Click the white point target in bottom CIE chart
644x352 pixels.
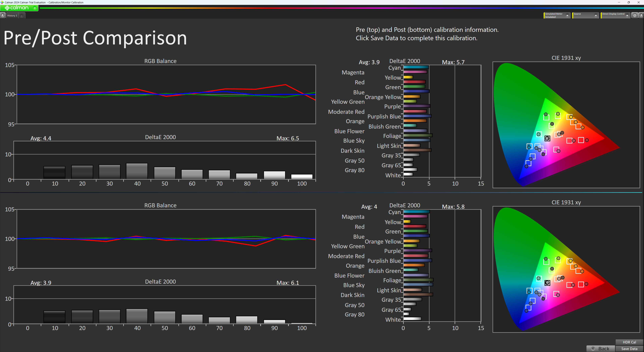pos(547,283)
